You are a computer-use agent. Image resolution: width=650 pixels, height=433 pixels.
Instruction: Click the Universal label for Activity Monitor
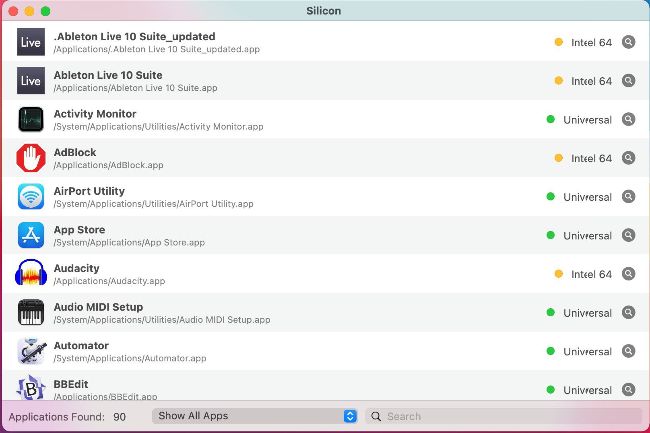[x=587, y=120]
